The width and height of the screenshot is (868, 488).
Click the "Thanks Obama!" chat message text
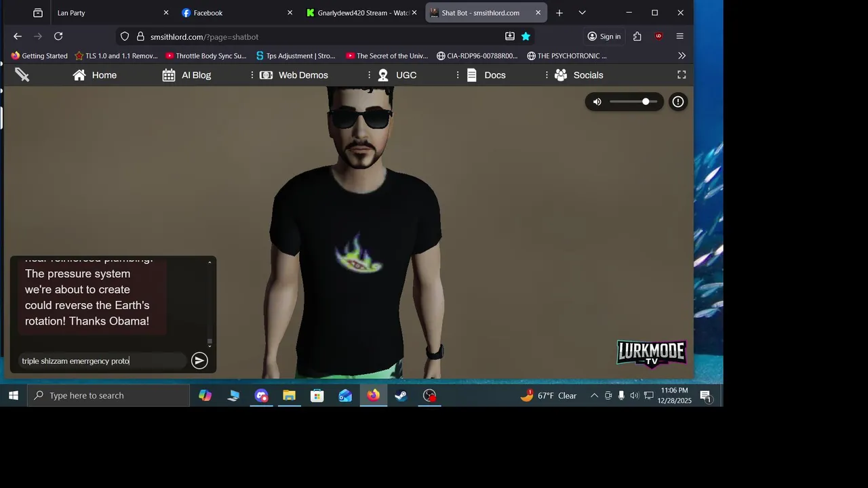(x=109, y=321)
